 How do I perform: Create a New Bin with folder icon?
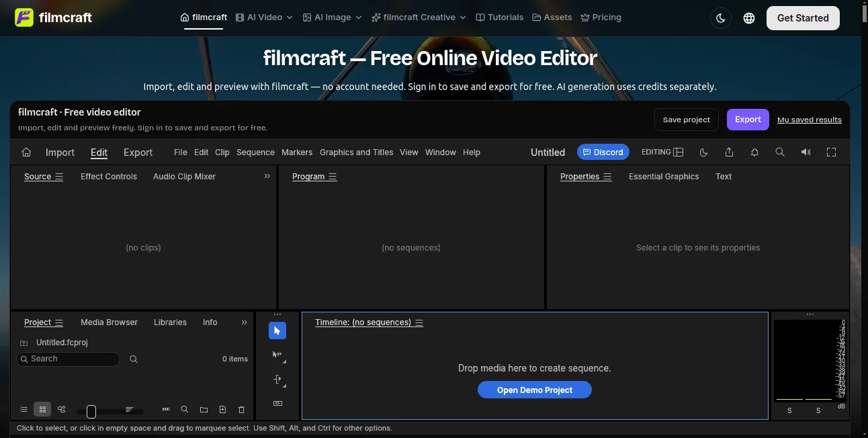[x=204, y=409]
